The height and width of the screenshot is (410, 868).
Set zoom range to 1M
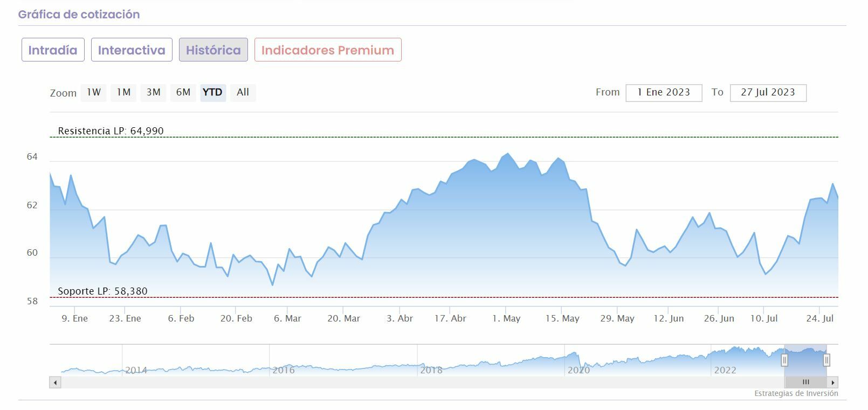(x=123, y=92)
